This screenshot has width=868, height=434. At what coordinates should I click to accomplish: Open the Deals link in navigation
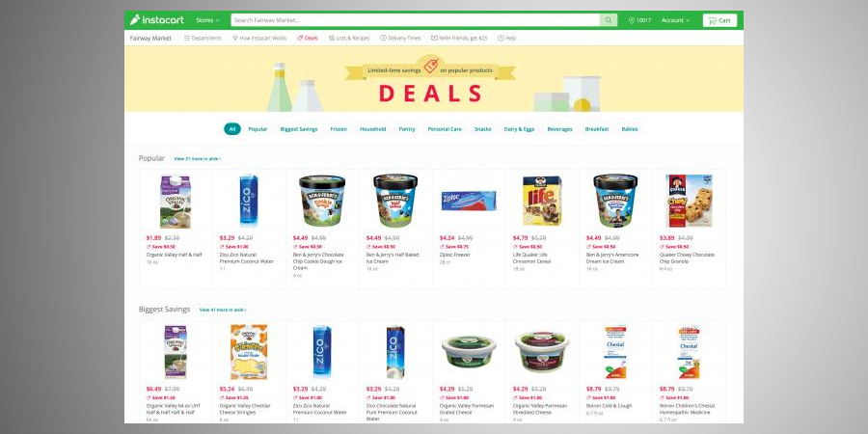click(x=308, y=39)
